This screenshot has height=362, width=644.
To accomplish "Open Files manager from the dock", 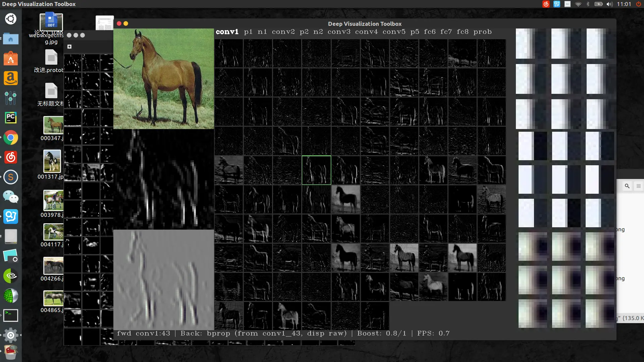I will pyautogui.click(x=11, y=39).
